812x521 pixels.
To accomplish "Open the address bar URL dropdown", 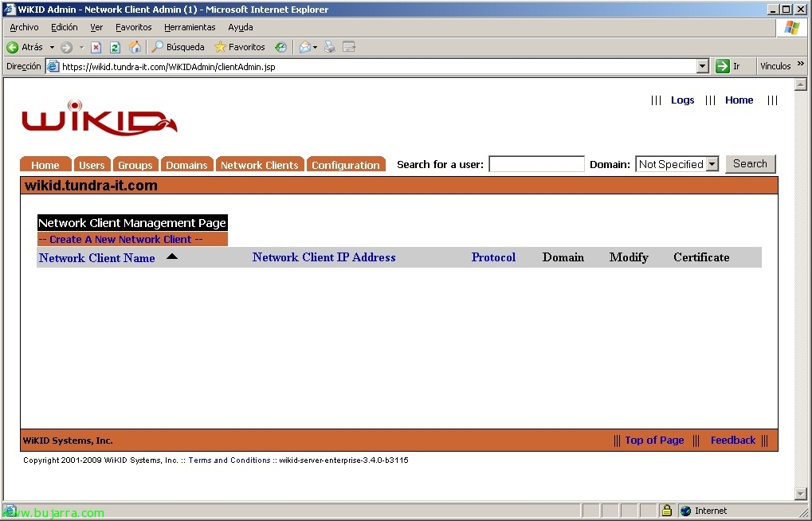I will tap(702, 66).
